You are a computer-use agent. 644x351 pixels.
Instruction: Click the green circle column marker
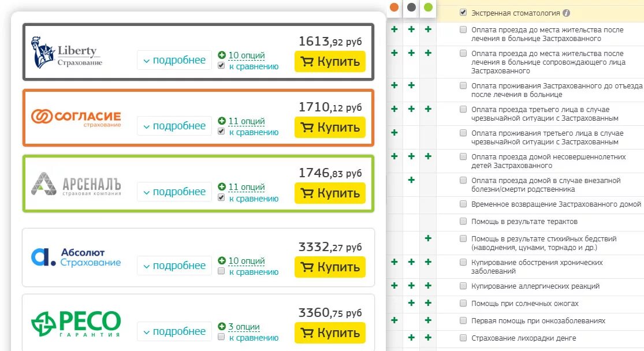pos(428,7)
